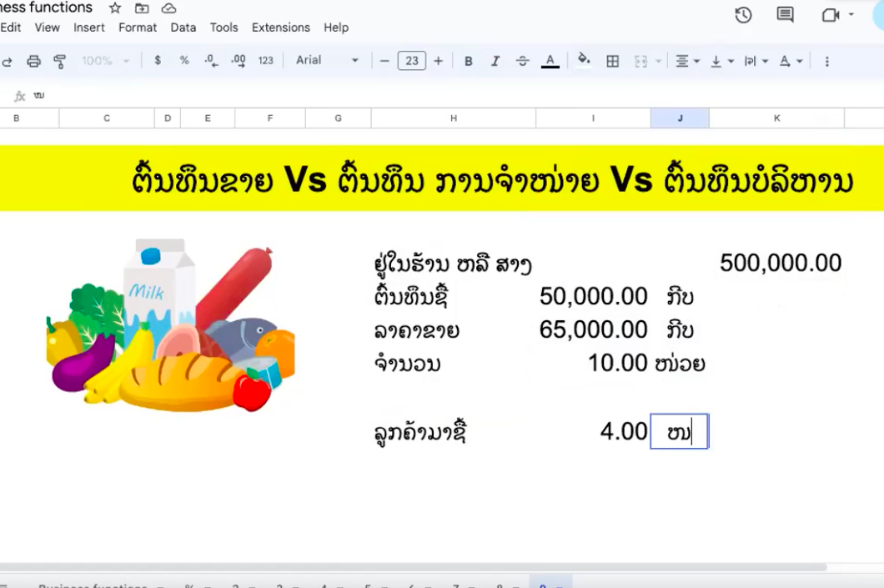Click the merge cells icon
This screenshot has width=884, height=588.
(641, 61)
